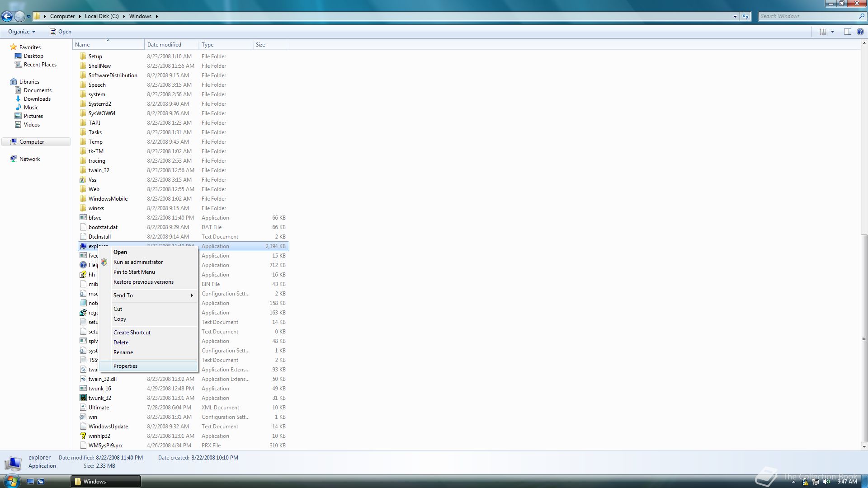Select the winsxs folder icon
Image resolution: width=868 pixels, height=488 pixels.
[83, 208]
